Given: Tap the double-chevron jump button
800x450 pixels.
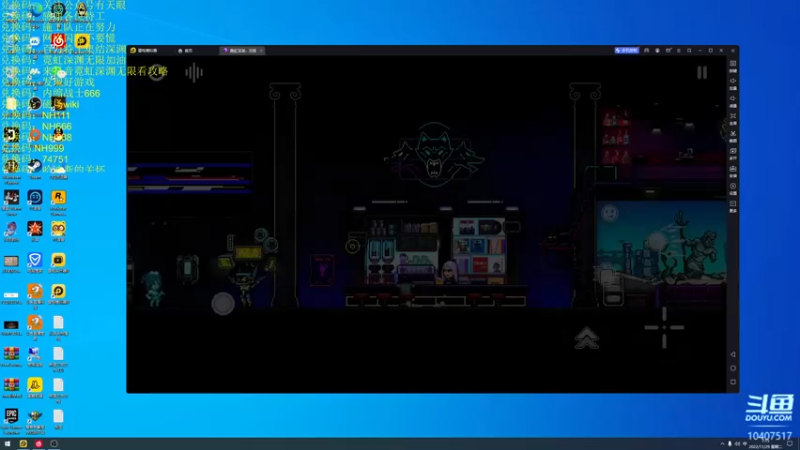Looking at the screenshot, I should click(x=587, y=337).
